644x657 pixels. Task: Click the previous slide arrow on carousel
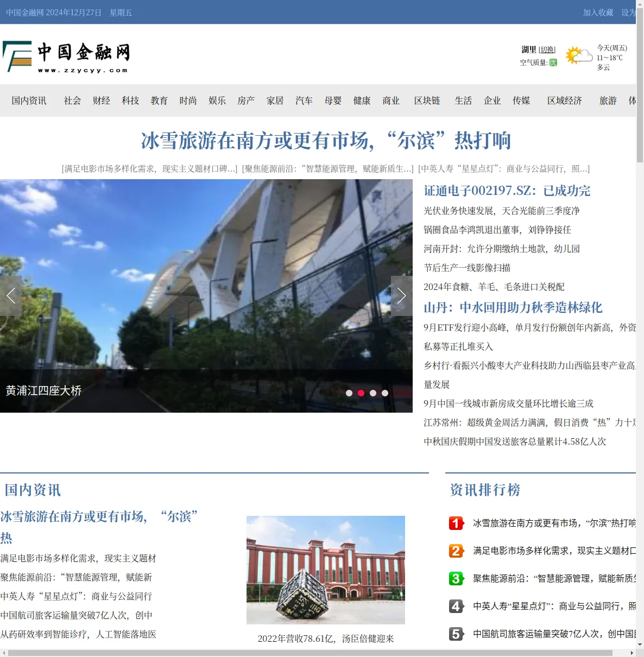coord(11,296)
